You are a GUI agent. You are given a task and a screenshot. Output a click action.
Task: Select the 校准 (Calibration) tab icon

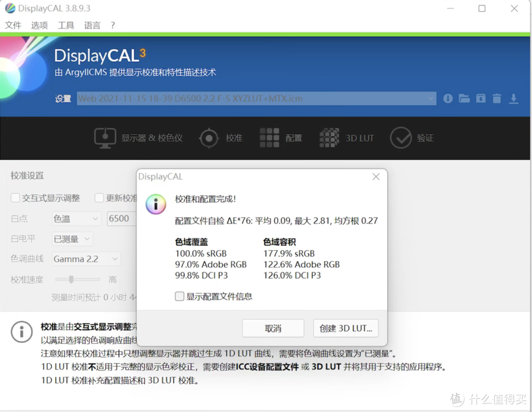point(209,138)
